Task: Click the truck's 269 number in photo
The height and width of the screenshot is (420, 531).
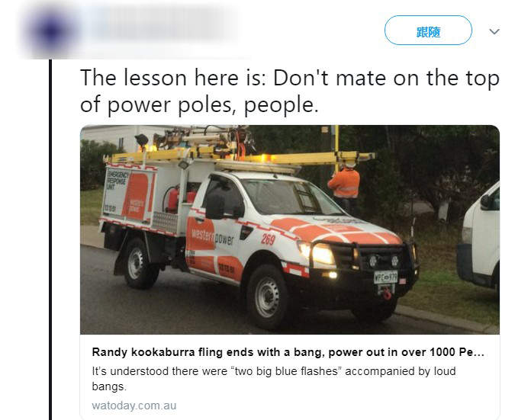Action: tap(268, 239)
